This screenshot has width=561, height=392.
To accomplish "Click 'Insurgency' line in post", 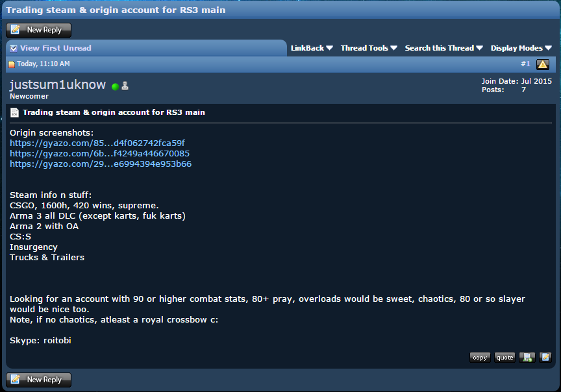I will [x=34, y=247].
